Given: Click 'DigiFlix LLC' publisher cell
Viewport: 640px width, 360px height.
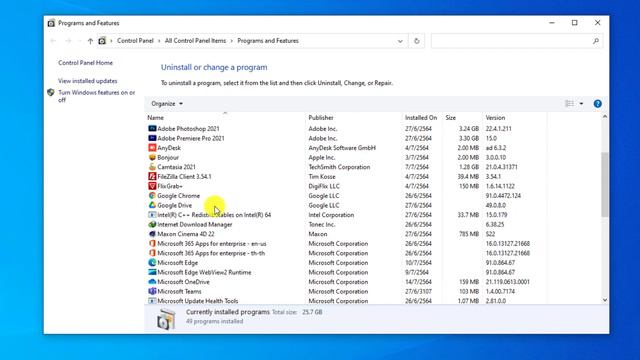Looking at the screenshot, I should (324, 186).
